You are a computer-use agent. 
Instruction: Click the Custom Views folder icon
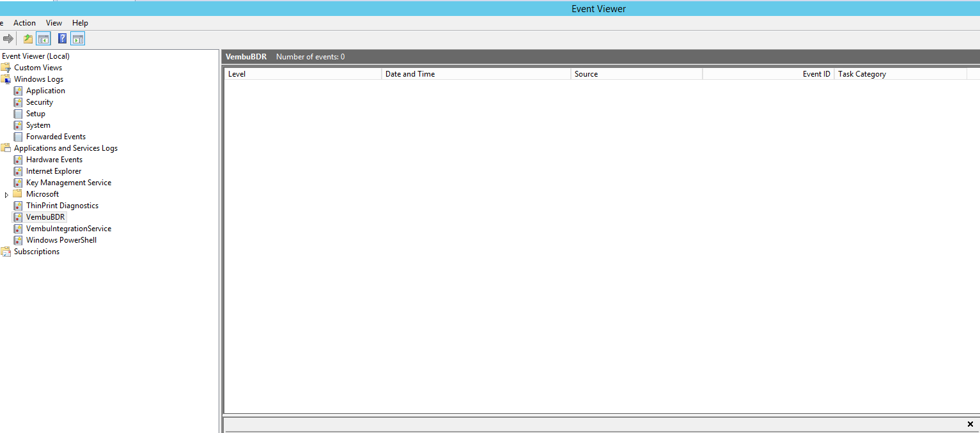tap(6, 68)
